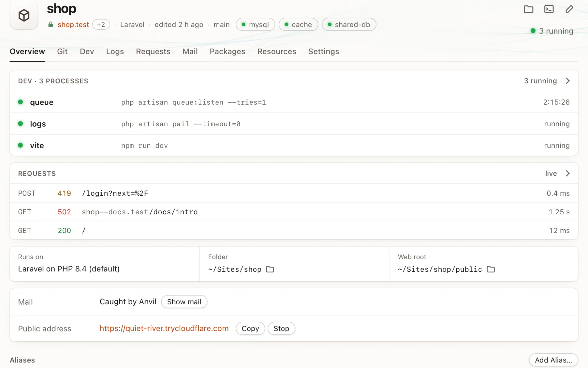
Task: Stop the public tunnel
Action: click(281, 328)
